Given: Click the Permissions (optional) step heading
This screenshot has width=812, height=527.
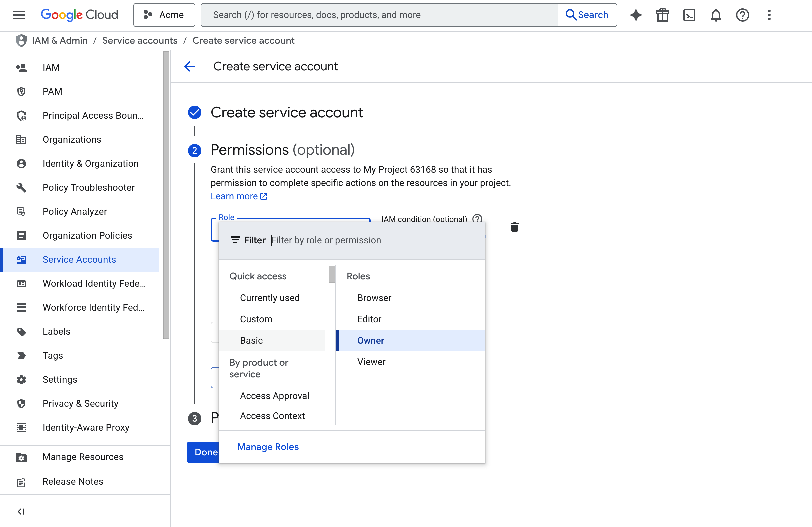Looking at the screenshot, I should click(282, 150).
